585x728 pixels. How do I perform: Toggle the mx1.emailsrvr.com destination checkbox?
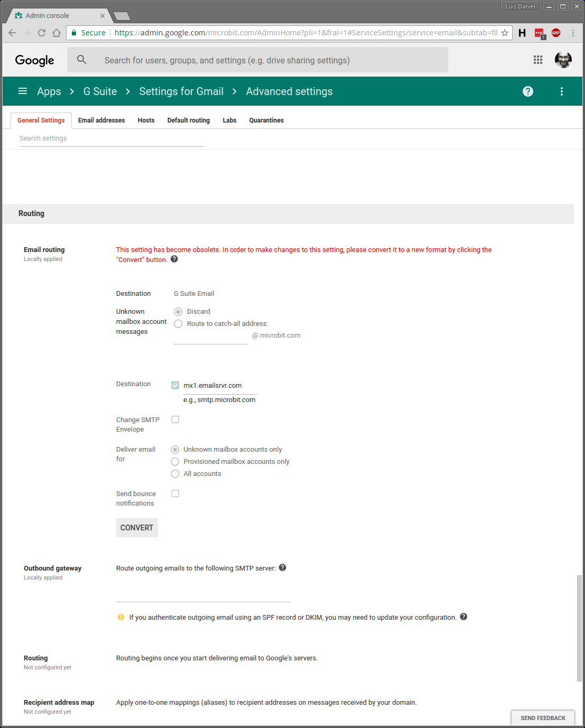[175, 385]
